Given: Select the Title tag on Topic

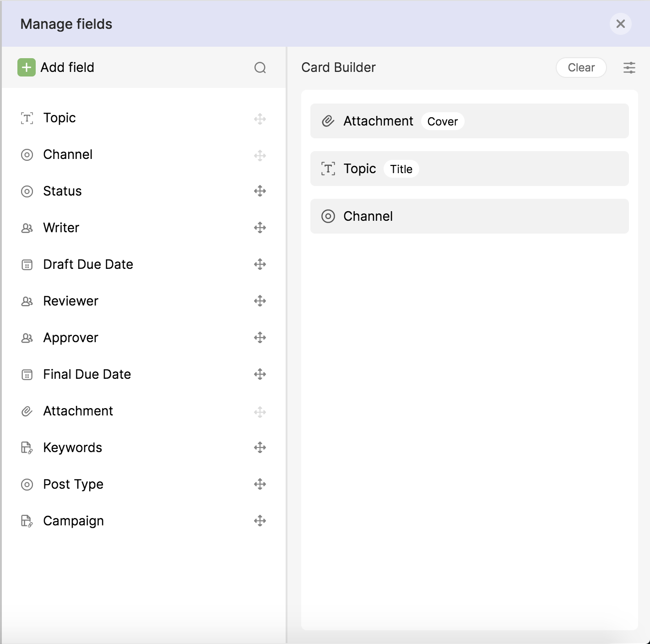Looking at the screenshot, I should (x=401, y=169).
